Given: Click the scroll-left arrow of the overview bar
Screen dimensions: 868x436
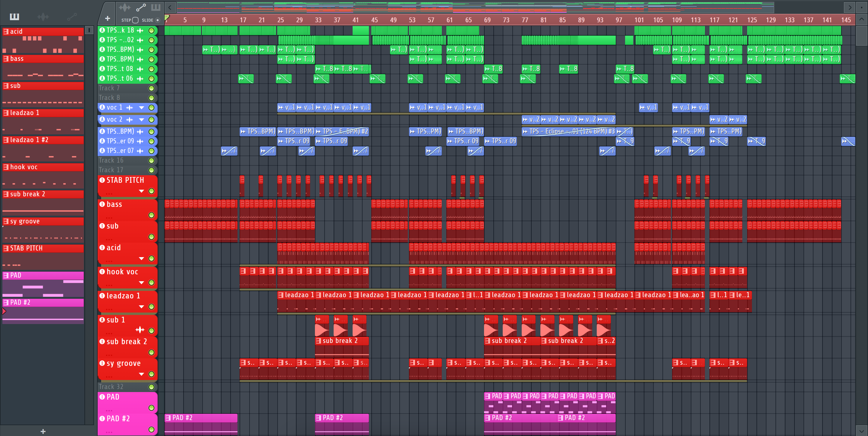Looking at the screenshot, I should coord(170,7).
